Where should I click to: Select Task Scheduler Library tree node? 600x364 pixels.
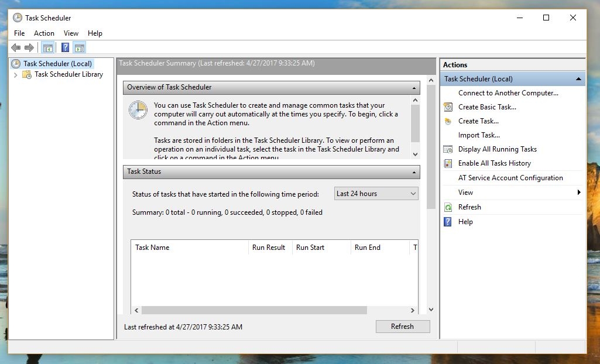[68, 74]
